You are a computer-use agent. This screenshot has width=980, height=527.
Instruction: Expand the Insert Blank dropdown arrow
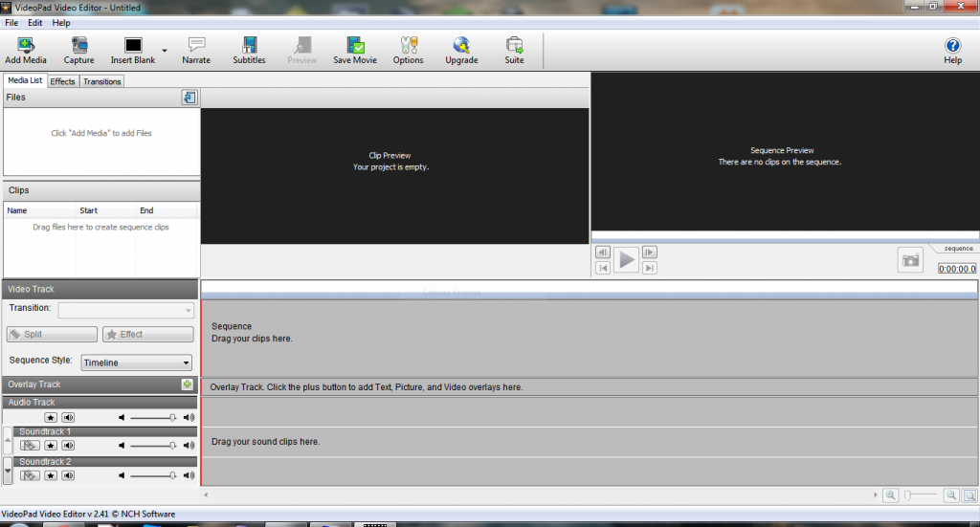pyautogui.click(x=165, y=51)
